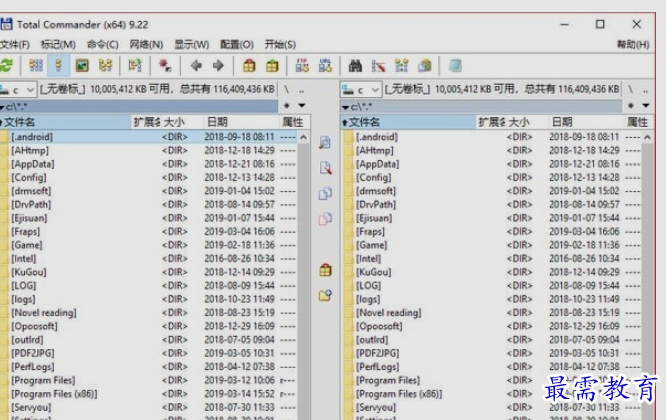Open the 配置(O) menu
Image resolution: width=666 pixels, height=420 pixels.
237,45
